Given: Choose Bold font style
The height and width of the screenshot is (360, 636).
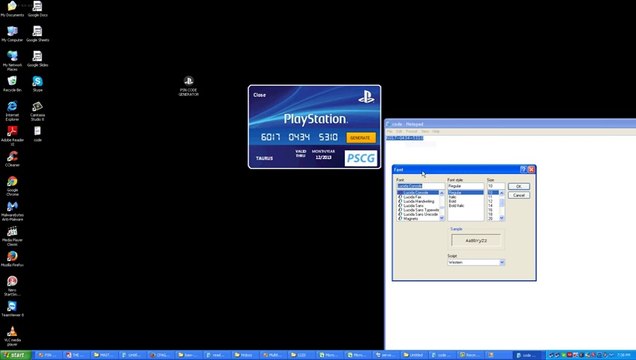Looking at the screenshot, I should click(452, 201).
